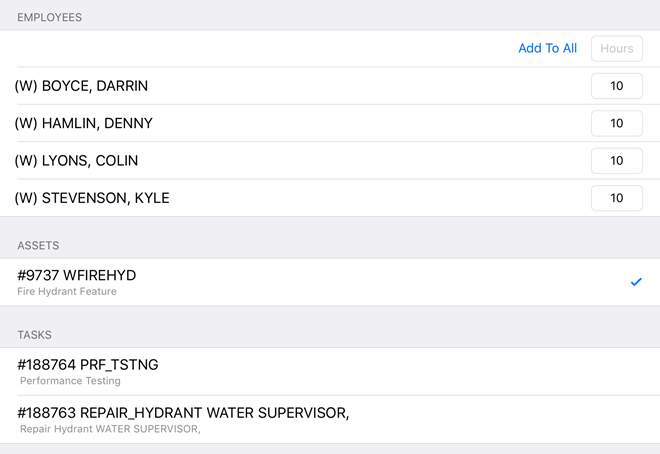The image size is (660, 454).
Task: Select employee STEVENSON, KYLE
Action: pos(92,198)
